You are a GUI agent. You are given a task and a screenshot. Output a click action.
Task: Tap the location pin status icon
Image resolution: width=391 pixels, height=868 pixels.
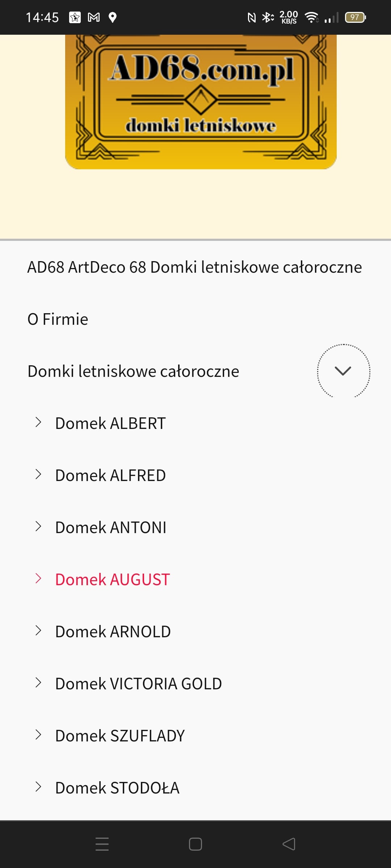[x=113, y=17]
